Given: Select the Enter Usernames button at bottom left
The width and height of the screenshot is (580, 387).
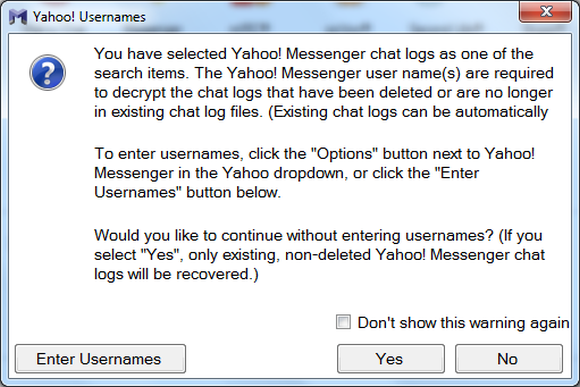Looking at the screenshot, I should (100, 359).
